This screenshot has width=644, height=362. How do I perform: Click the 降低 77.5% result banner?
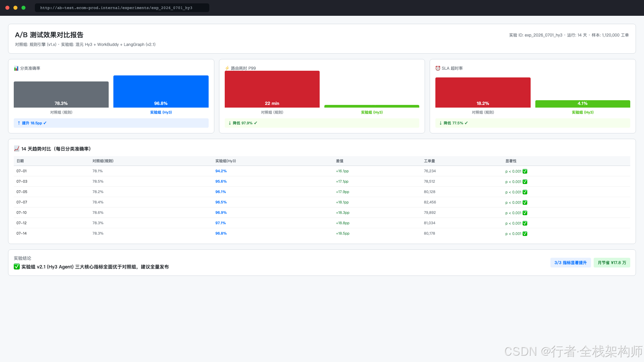[533, 123]
